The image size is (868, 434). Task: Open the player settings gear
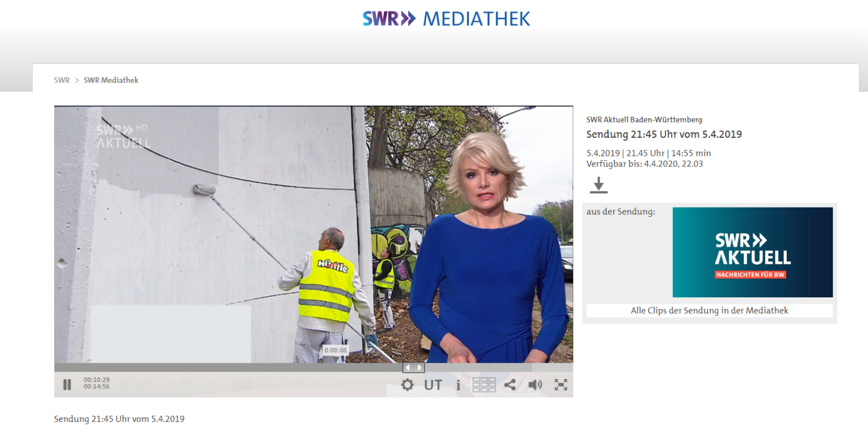tap(407, 385)
